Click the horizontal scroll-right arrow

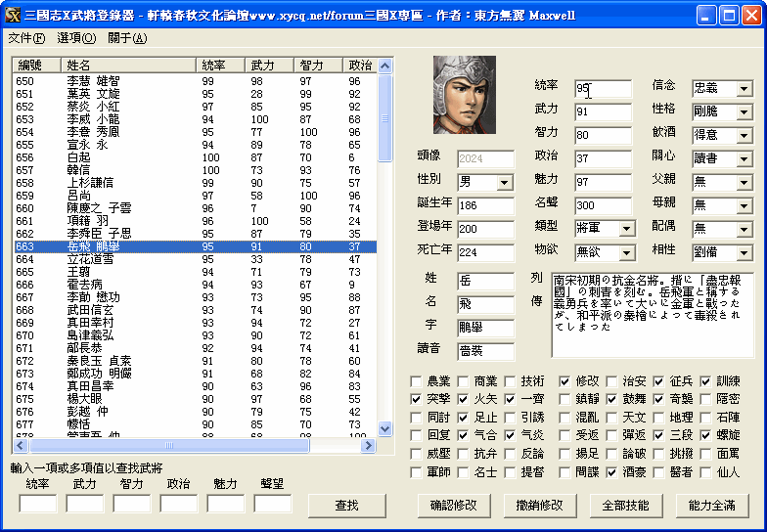[370, 446]
